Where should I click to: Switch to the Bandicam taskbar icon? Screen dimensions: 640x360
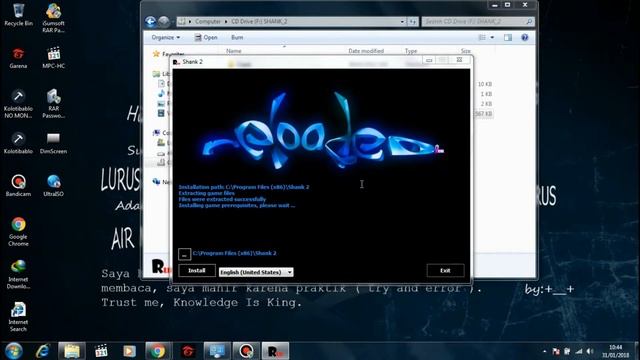[x=246, y=351]
